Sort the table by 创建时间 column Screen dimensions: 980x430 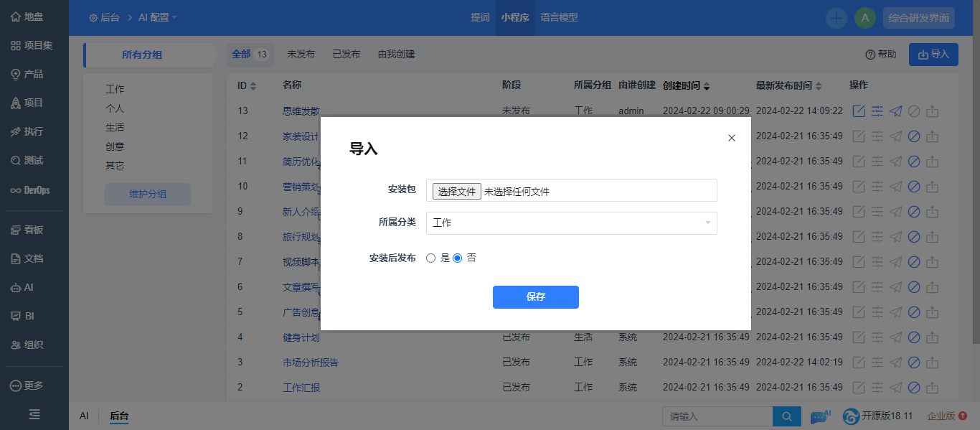pos(686,86)
